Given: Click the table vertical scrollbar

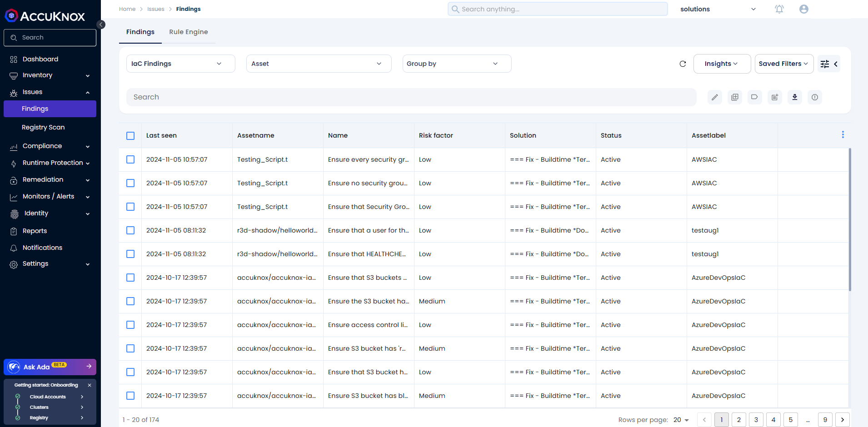Looking at the screenshot, I should 850,219.
